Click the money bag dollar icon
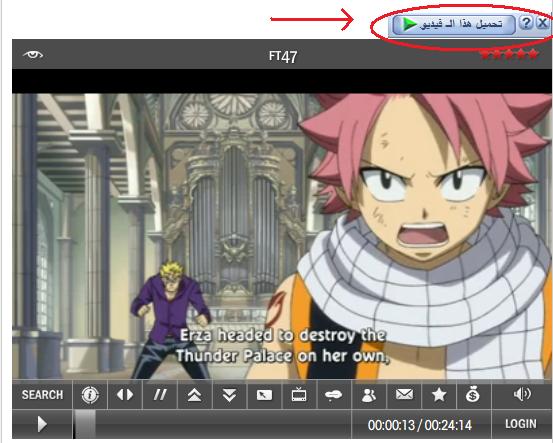 [x=473, y=395]
